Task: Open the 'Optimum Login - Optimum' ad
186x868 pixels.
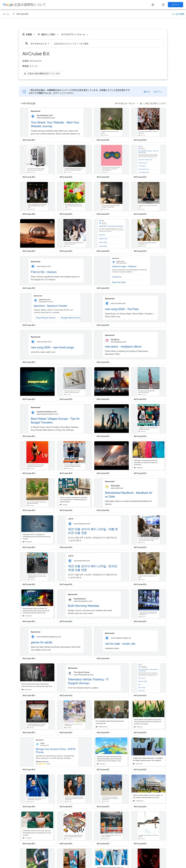Action: [x=130, y=273]
